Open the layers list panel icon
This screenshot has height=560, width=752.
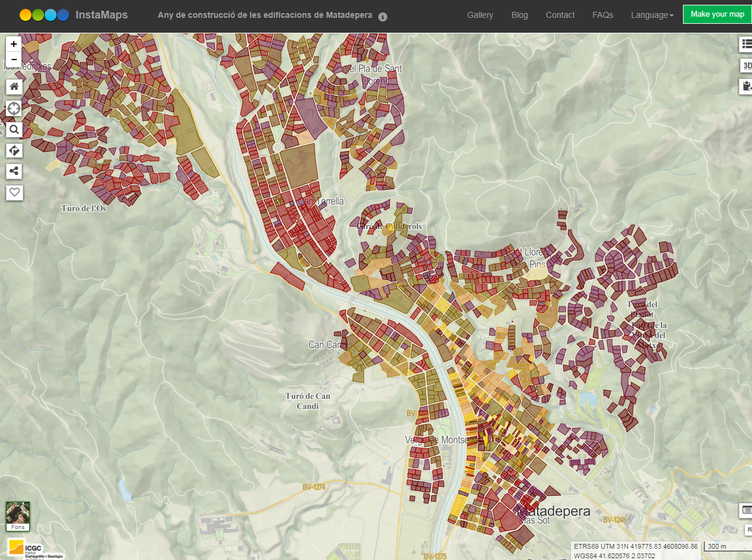point(745,44)
